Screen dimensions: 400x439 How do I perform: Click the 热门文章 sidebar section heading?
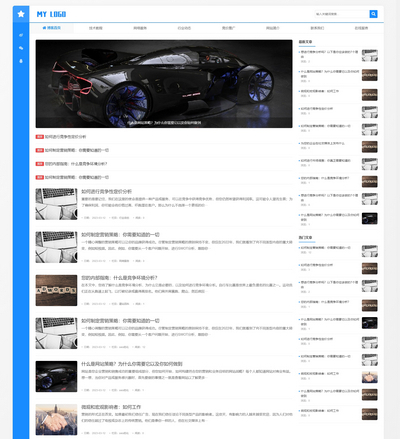coord(305,238)
